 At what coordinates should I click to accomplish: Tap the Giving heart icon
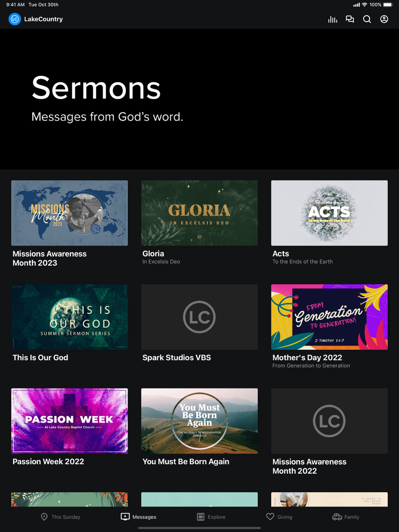[270, 517]
